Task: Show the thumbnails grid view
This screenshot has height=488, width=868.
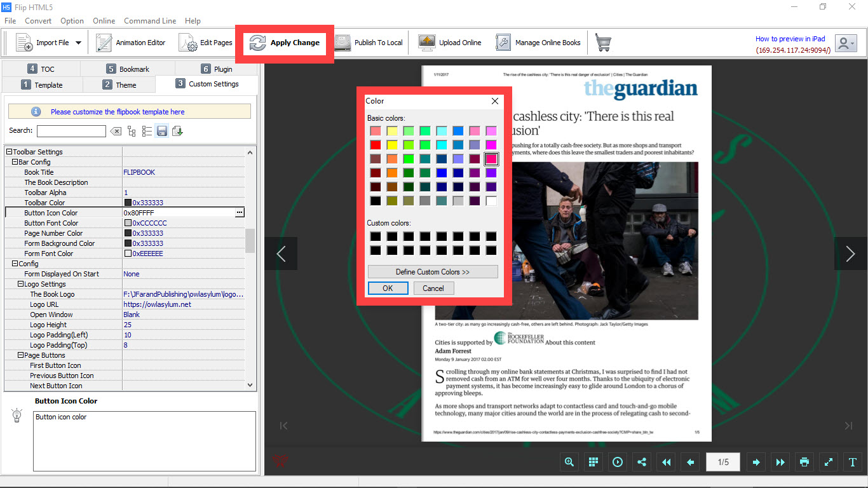Action: click(593, 462)
